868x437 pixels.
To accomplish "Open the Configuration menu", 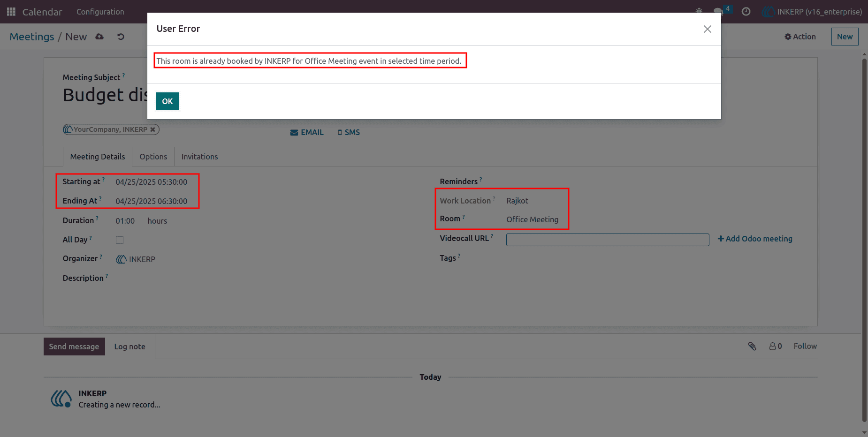I will pos(100,12).
